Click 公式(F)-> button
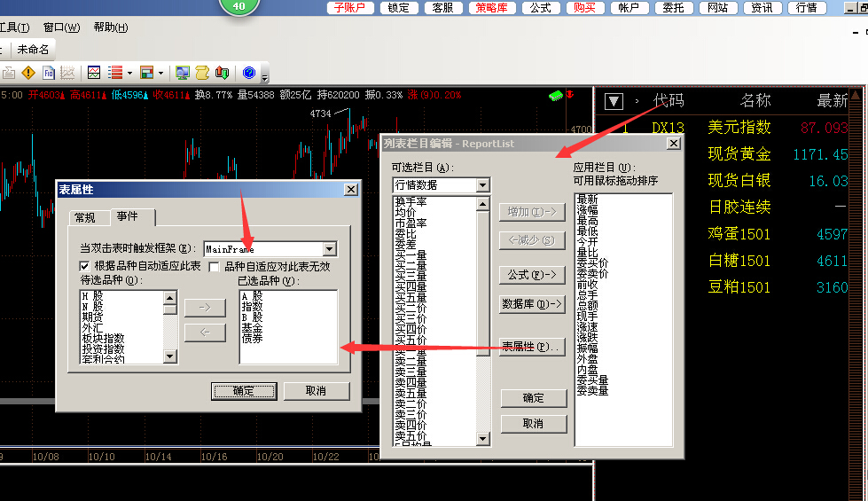 [x=532, y=275]
